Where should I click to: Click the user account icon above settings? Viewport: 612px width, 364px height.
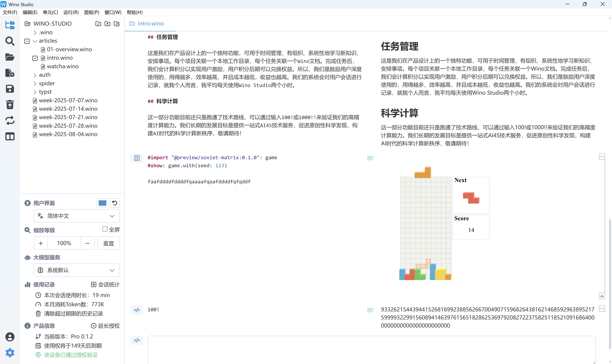coord(10,337)
